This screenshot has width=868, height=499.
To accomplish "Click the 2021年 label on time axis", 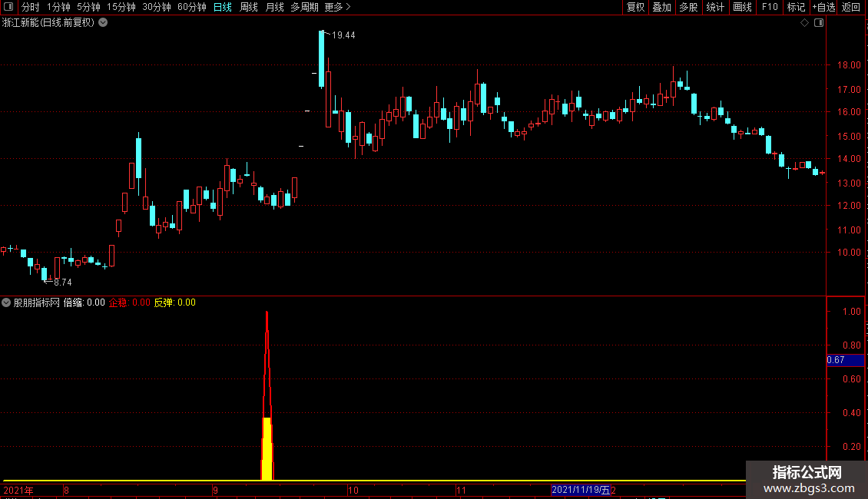I will (x=18, y=491).
